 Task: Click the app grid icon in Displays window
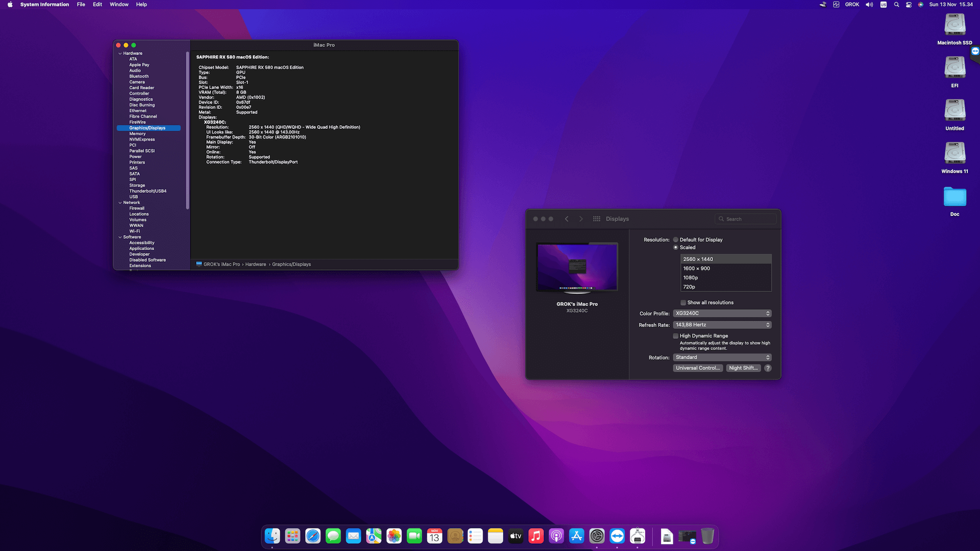[596, 218]
